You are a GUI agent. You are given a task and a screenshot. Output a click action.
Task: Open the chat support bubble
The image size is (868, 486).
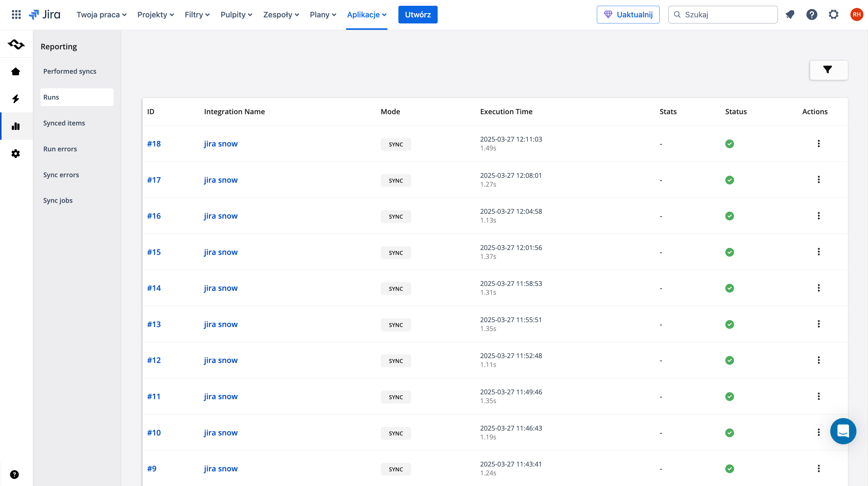coord(843,431)
